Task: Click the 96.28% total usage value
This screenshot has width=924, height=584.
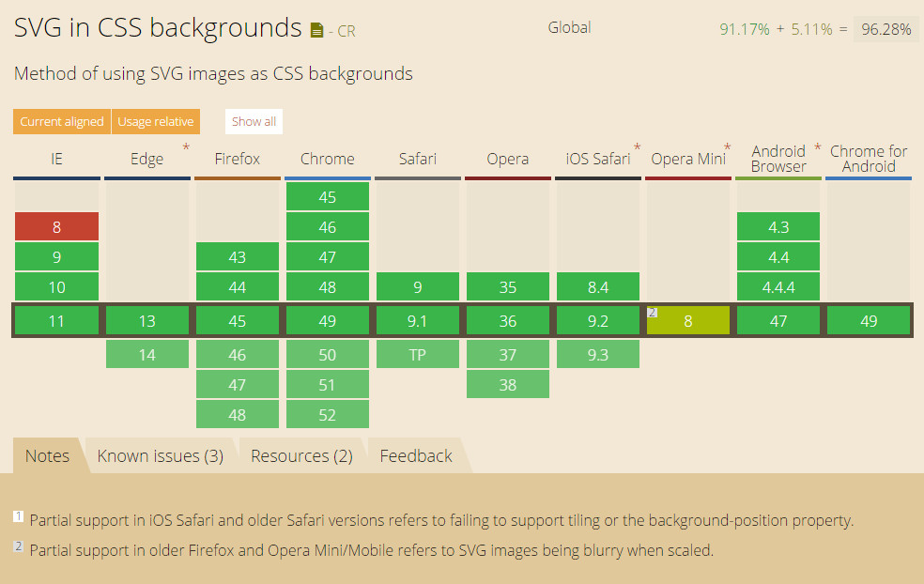Action: click(885, 29)
